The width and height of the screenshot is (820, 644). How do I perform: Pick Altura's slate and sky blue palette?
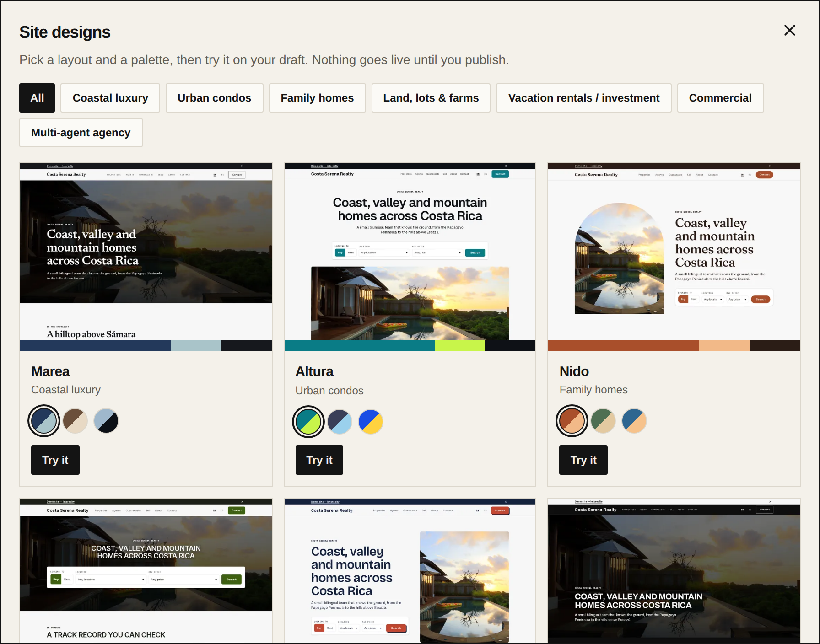click(x=340, y=422)
